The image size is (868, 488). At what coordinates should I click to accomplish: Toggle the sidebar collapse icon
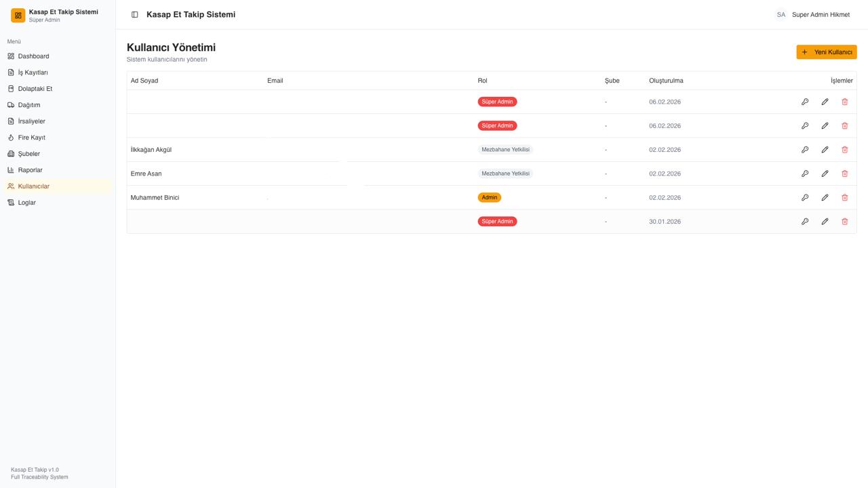pyautogui.click(x=135, y=14)
